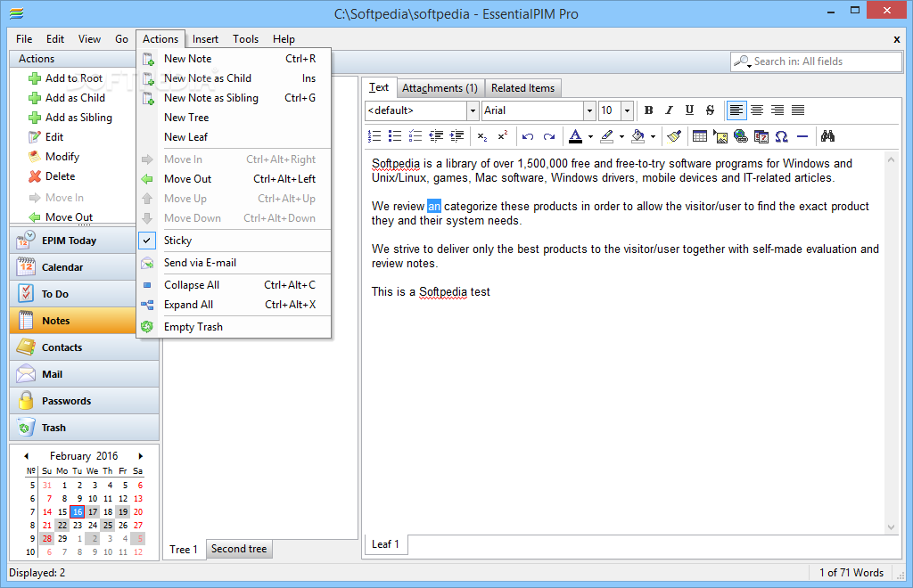Apply background fill color

coord(638,136)
